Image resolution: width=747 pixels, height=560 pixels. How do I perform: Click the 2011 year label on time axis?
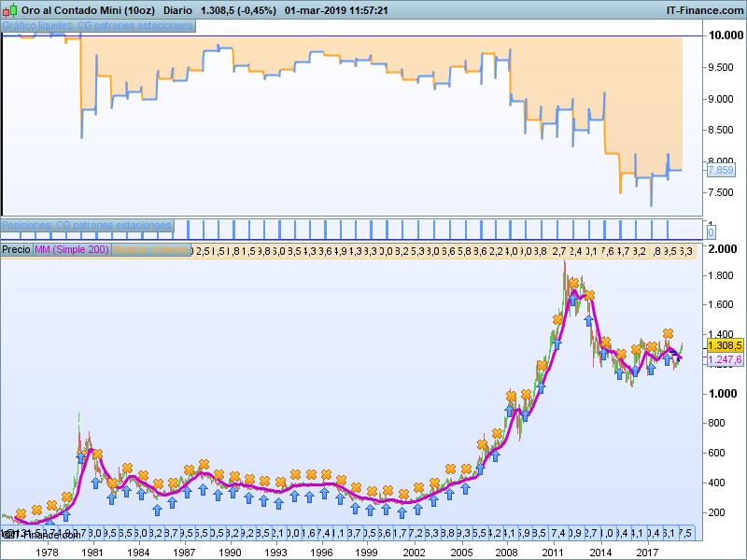coord(557,553)
